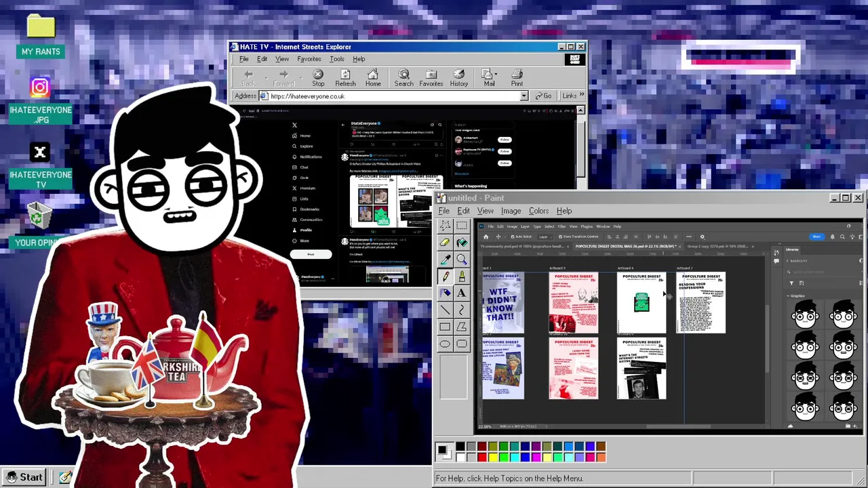The image size is (868, 488).
Task: Click the Print toolbar icon
Action: [x=517, y=78]
